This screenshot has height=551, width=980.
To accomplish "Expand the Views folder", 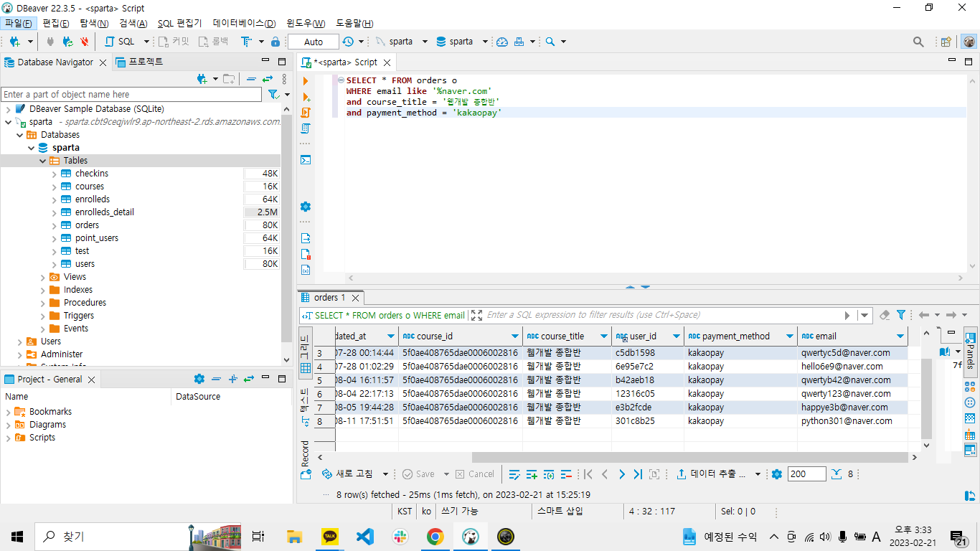I will click(x=43, y=277).
